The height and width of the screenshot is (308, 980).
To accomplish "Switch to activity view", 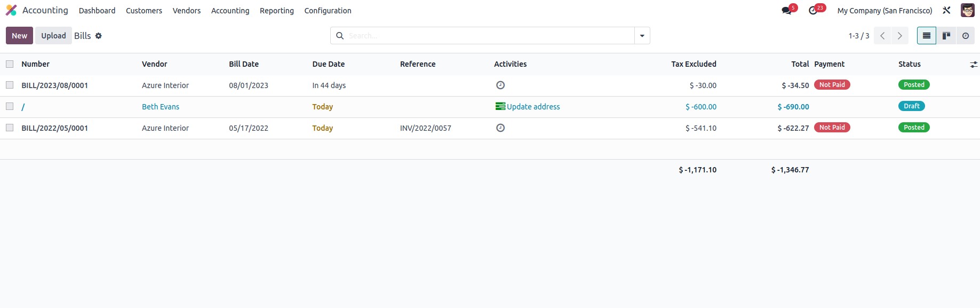I will (966, 36).
